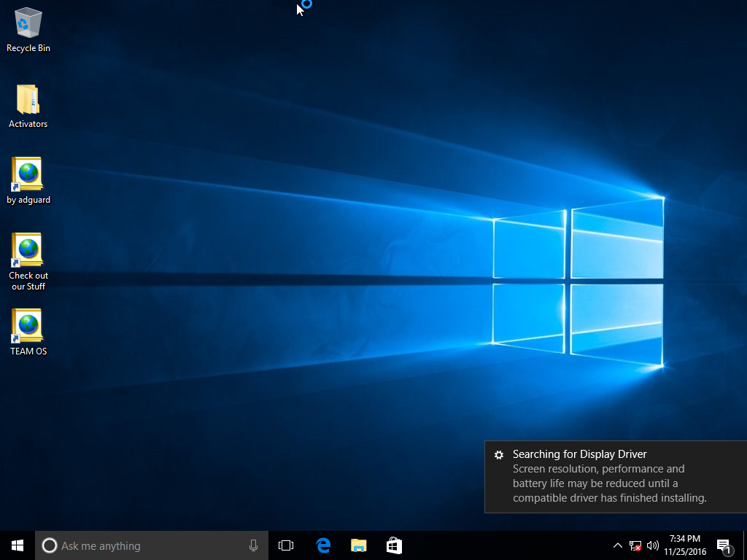The height and width of the screenshot is (560, 747).
Task: Click the Cortana circle icon
Action: (49, 545)
